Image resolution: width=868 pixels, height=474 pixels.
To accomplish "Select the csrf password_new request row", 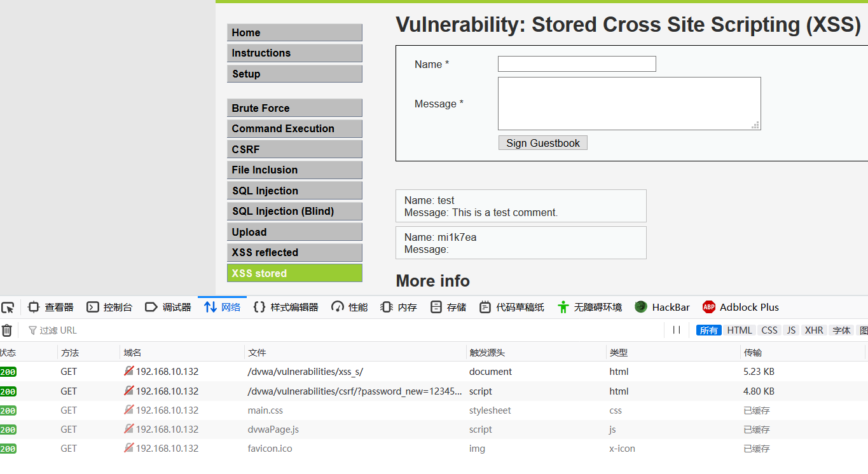I will [355, 391].
